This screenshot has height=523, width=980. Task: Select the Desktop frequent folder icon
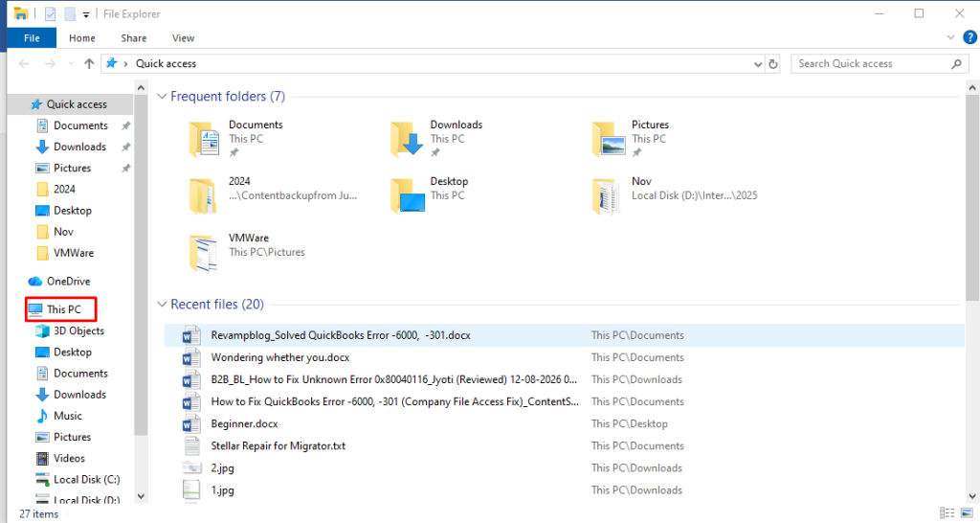408,195
